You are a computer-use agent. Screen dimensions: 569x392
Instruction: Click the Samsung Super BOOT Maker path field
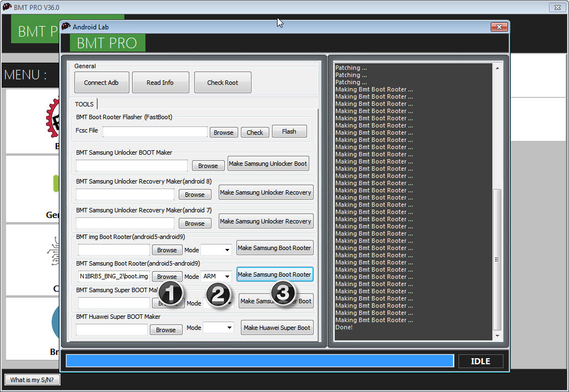[x=114, y=303]
